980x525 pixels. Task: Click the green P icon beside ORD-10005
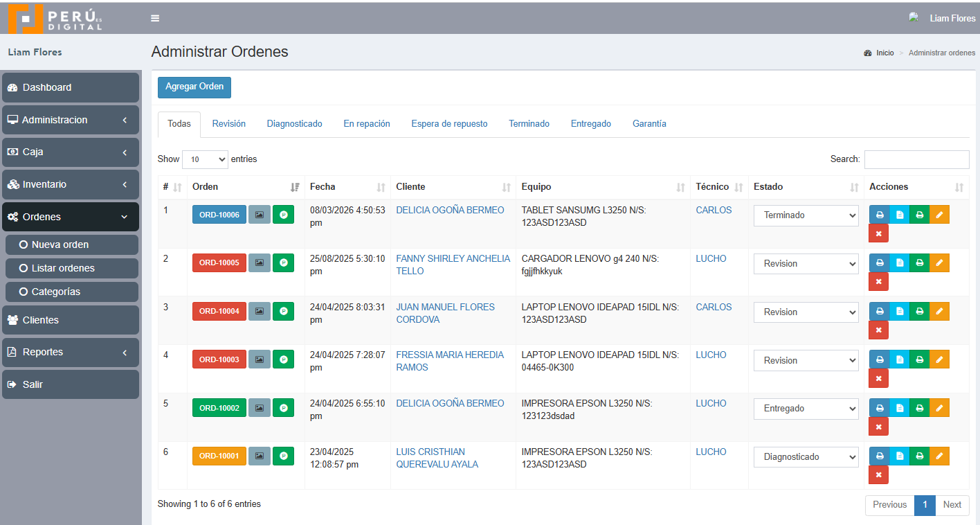283,263
